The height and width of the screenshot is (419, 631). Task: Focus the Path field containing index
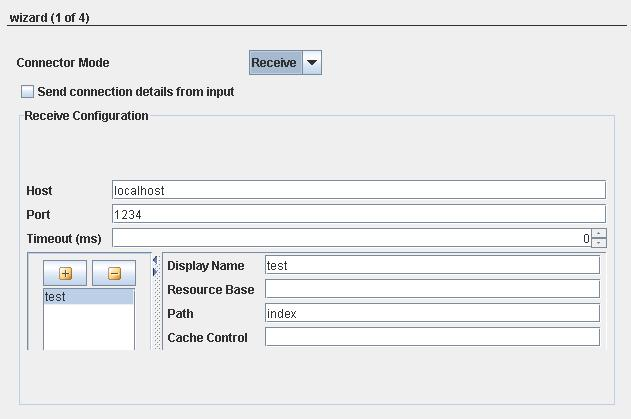click(x=432, y=313)
